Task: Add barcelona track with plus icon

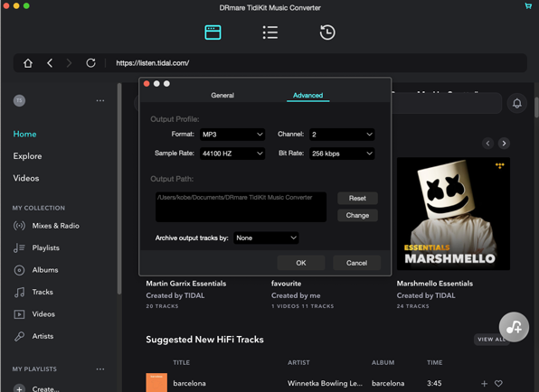Action: 484,383
